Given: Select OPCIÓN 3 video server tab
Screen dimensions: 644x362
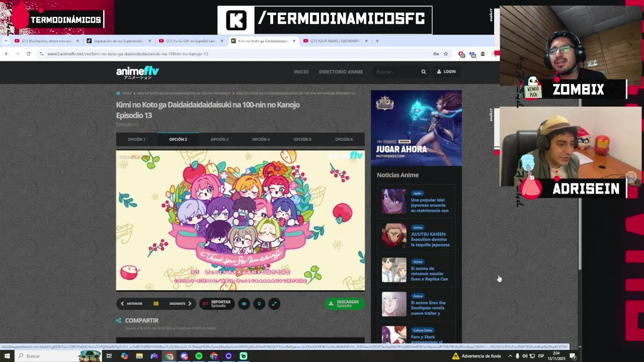Looking at the screenshot, I should tap(219, 139).
